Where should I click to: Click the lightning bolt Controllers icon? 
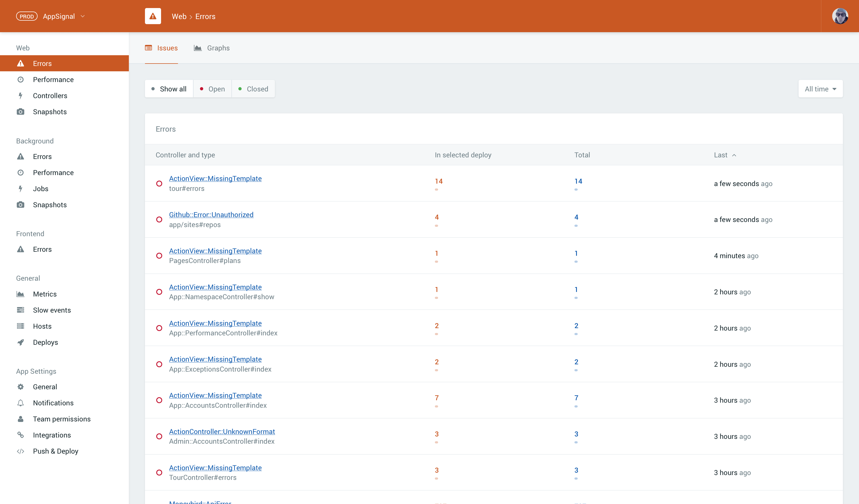click(20, 96)
